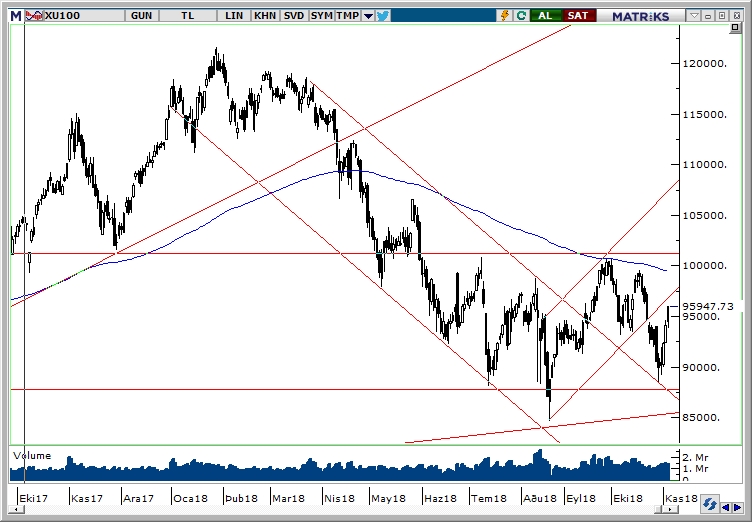752x522 pixels.
Task: Click the green refresh C icon
Action: (x=521, y=16)
